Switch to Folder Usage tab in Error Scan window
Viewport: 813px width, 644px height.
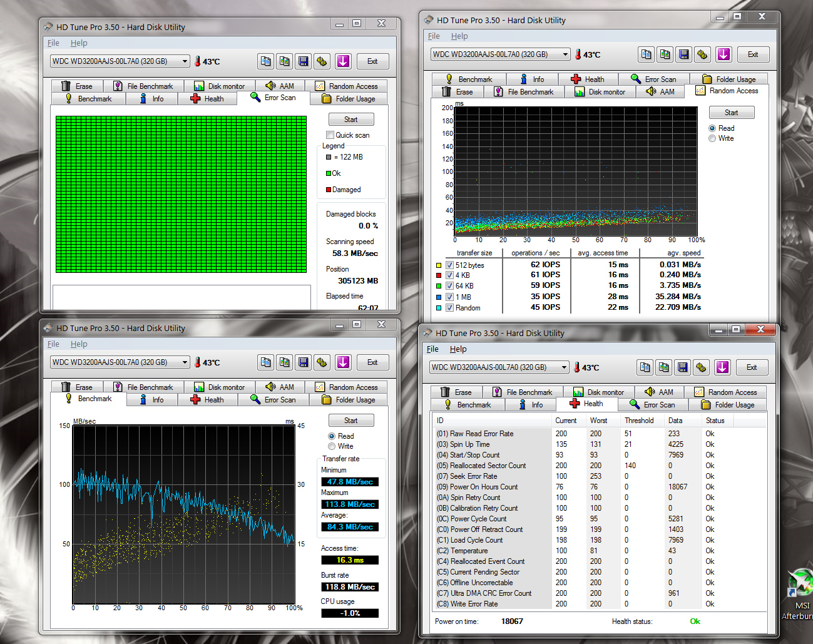click(x=349, y=99)
